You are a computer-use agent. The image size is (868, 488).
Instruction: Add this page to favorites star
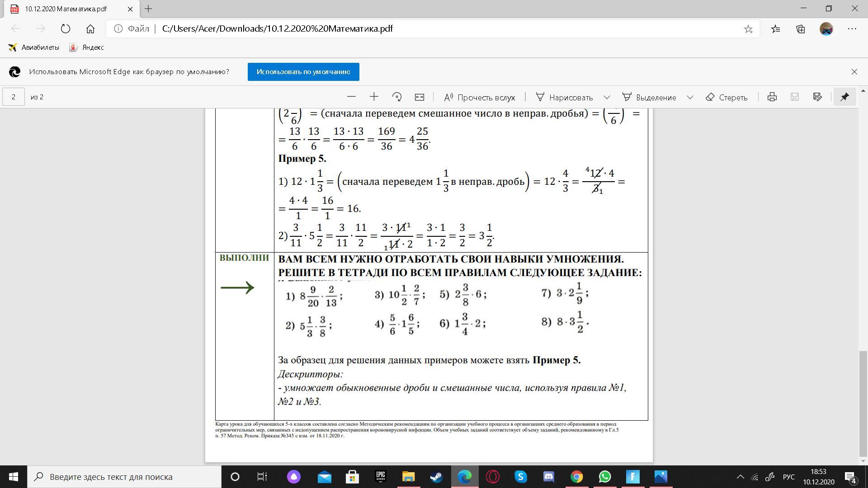[x=748, y=29]
